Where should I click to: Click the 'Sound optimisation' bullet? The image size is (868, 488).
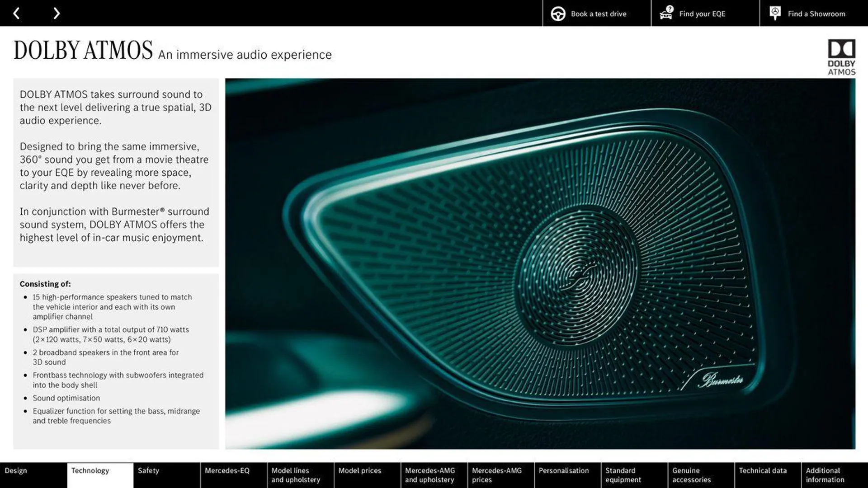pyautogui.click(x=66, y=398)
